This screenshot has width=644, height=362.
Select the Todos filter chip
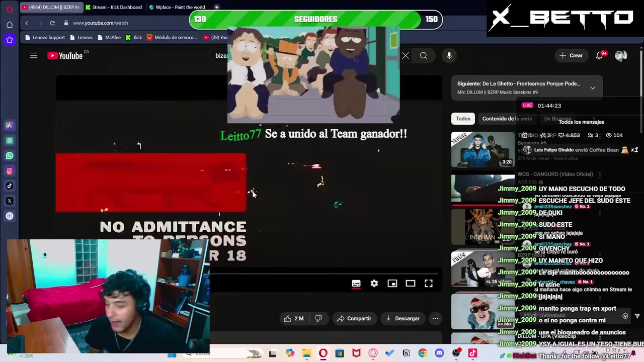(x=463, y=119)
